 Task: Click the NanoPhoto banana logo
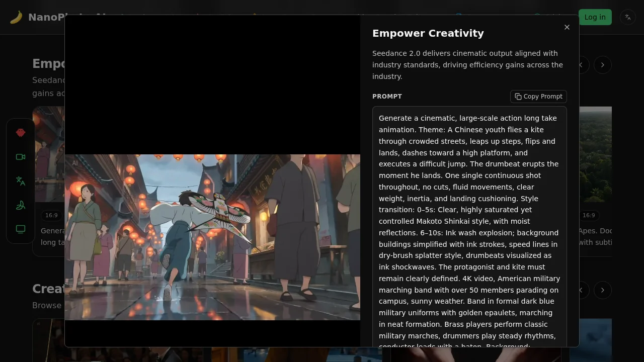tap(16, 17)
